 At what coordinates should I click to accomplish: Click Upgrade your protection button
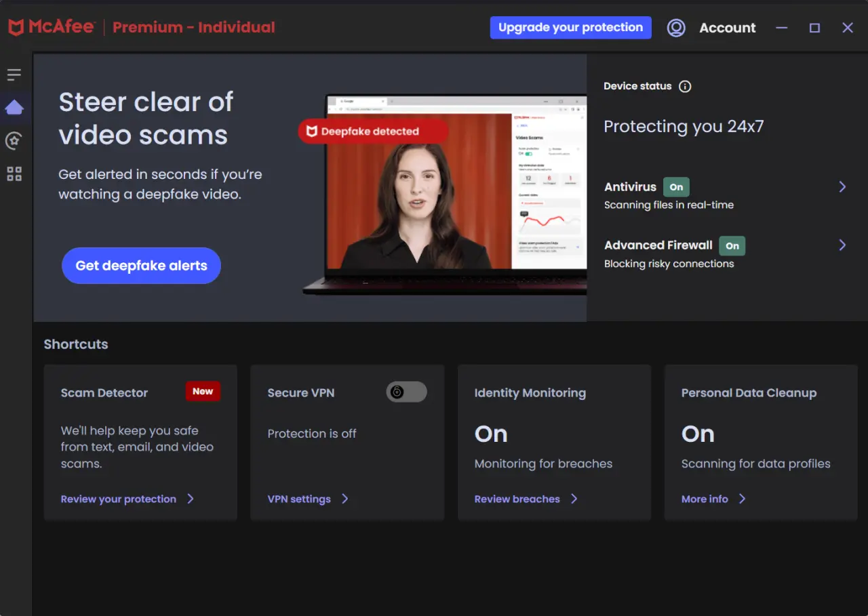[x=571, y=28]
